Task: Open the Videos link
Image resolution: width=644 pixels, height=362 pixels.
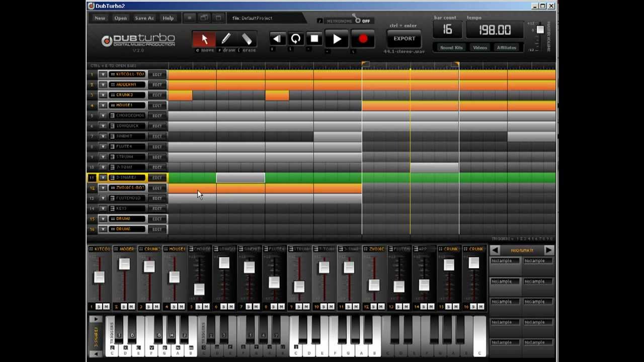Action: 480,48
